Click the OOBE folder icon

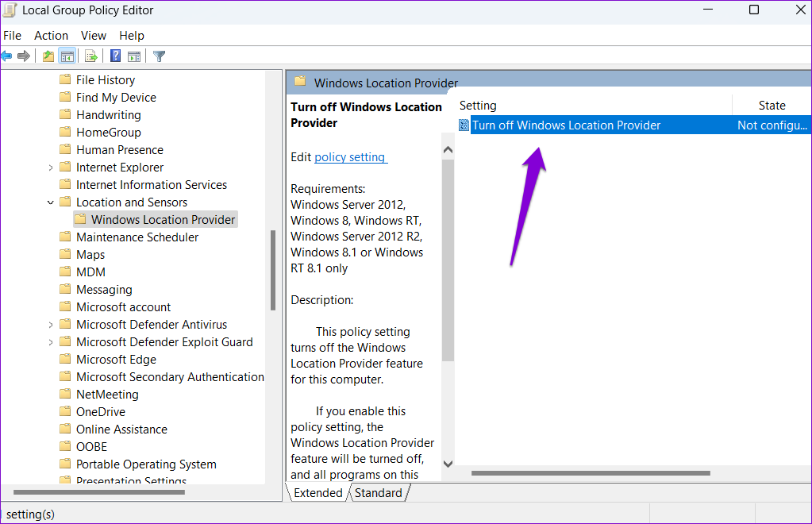[65, 446]
